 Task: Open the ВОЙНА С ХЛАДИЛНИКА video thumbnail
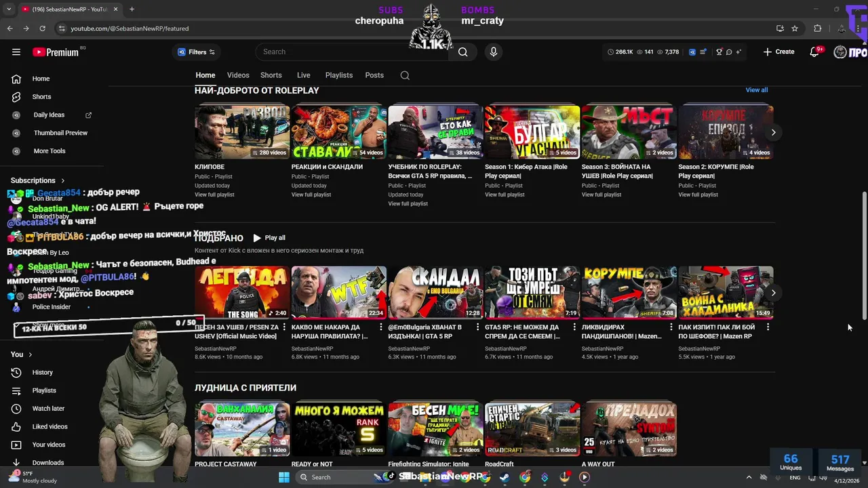(726, 292)
